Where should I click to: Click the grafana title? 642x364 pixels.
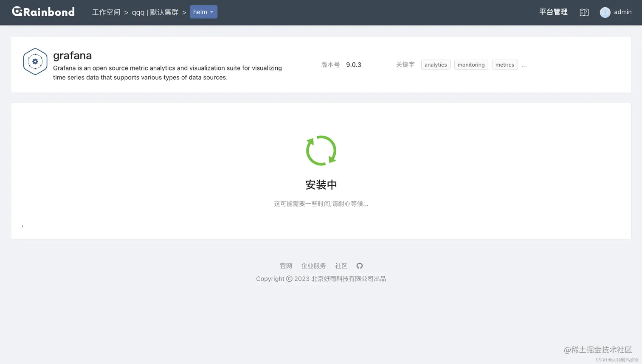coord(72,56)
